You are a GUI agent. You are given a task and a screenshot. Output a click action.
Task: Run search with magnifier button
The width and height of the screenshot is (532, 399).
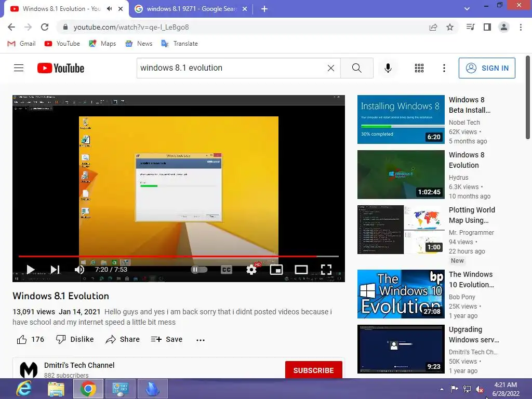[x=356, y=68]
